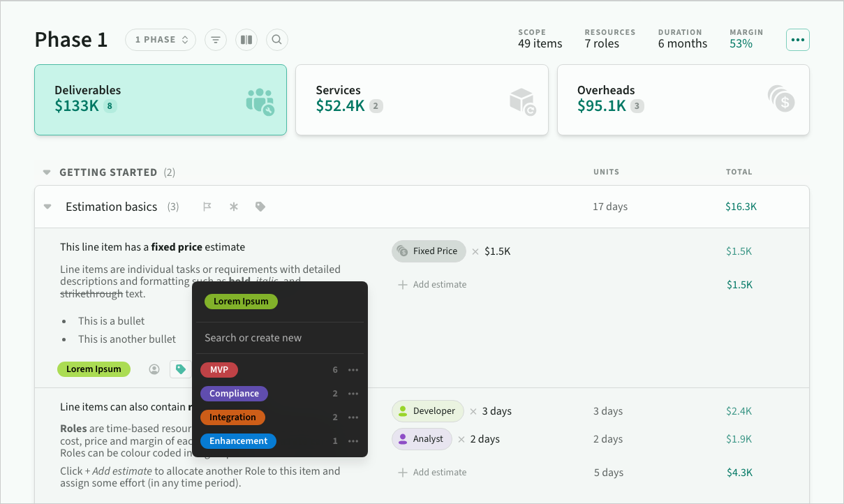Click Add estimate under the Fixed Price row
Viewport: 844px width, 504px height.
(432, 285)
